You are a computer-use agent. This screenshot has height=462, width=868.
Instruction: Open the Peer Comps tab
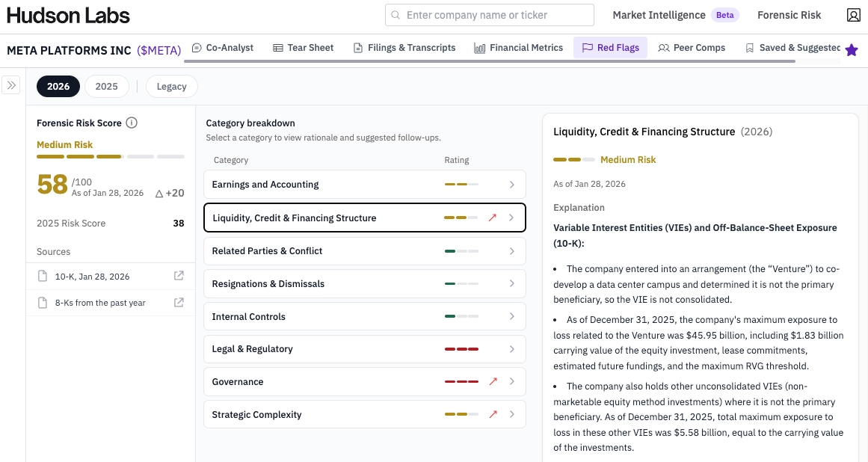[x=692, y=48]
